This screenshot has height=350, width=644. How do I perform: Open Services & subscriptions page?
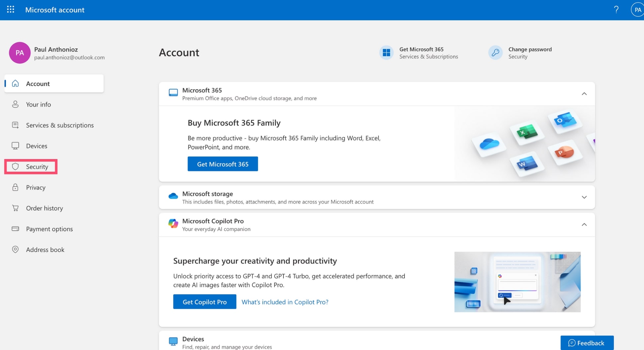click(60, 125)
